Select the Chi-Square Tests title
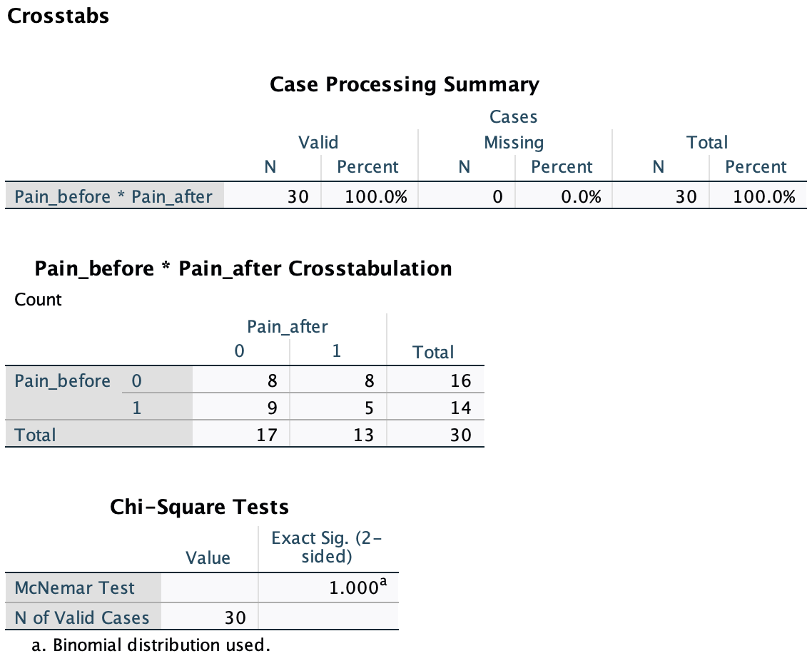 click(x=199, y=507)
